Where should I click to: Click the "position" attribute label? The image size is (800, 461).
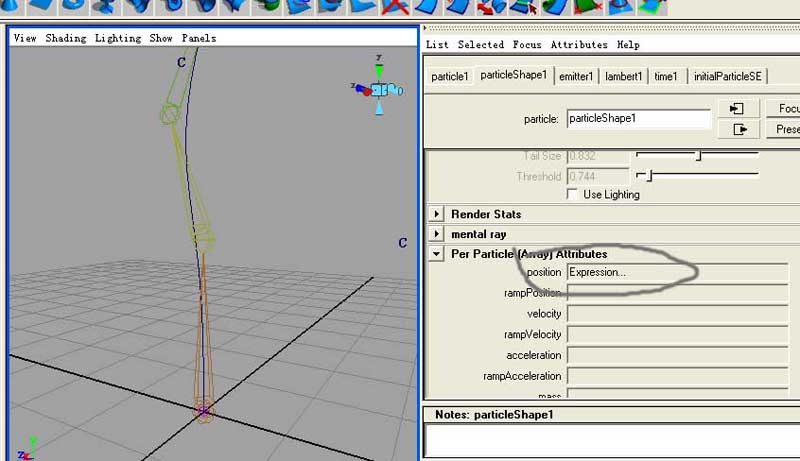pos(544,272)
